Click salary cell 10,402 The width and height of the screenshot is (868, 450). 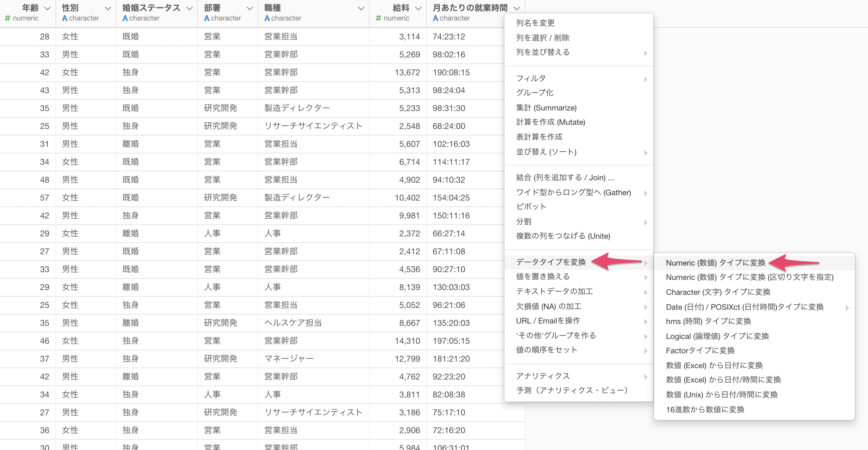click(398, 198)
